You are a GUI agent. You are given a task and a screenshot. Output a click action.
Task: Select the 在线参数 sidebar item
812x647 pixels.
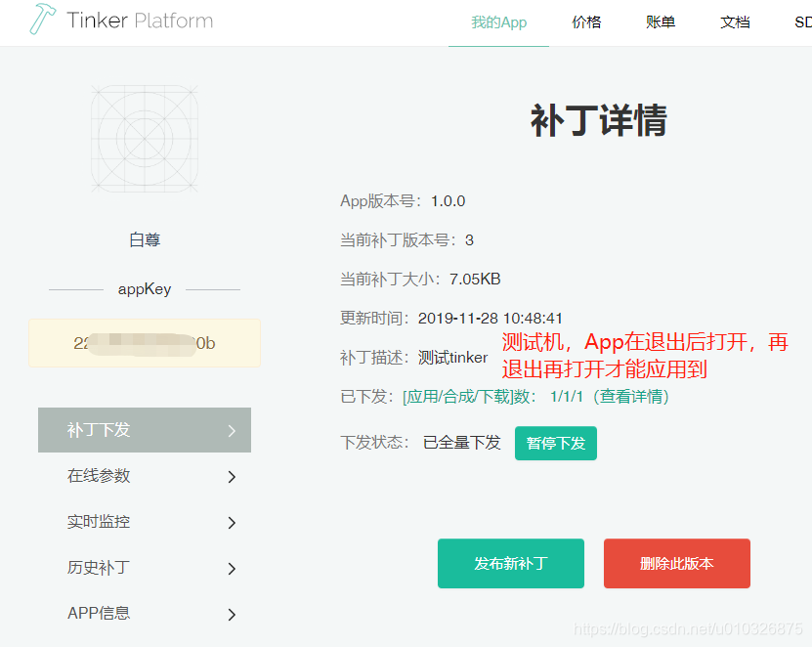145,476
